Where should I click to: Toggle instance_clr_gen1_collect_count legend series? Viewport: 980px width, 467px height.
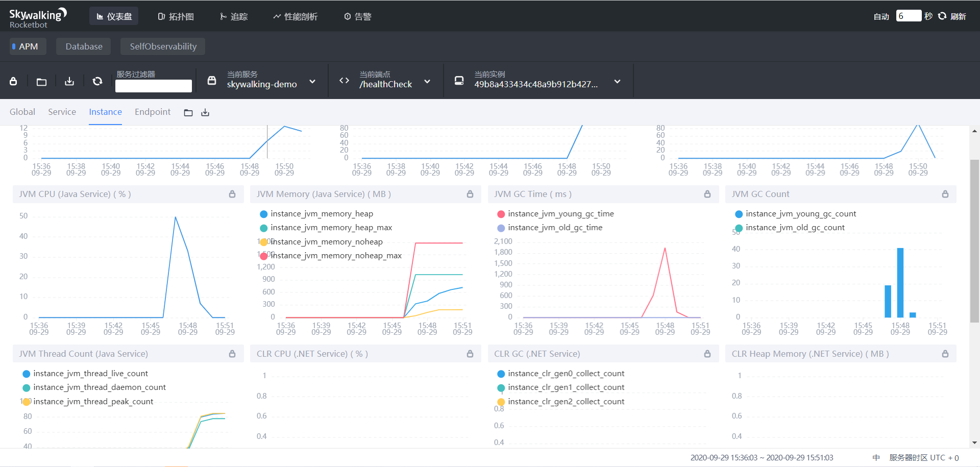[560, 387]
